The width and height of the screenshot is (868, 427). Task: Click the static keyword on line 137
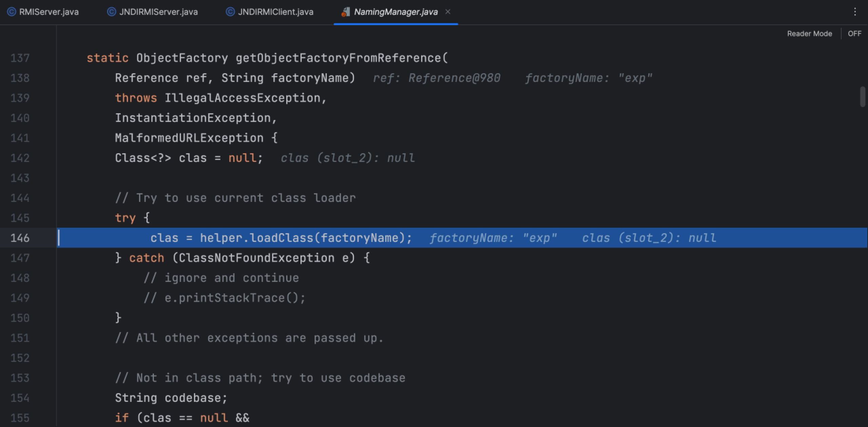click(107, 58)
